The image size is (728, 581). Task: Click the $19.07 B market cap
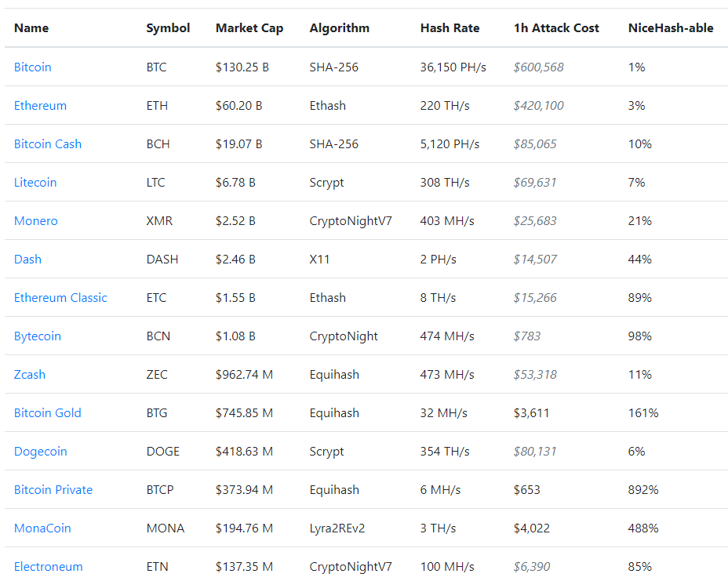tap(238, 144)
